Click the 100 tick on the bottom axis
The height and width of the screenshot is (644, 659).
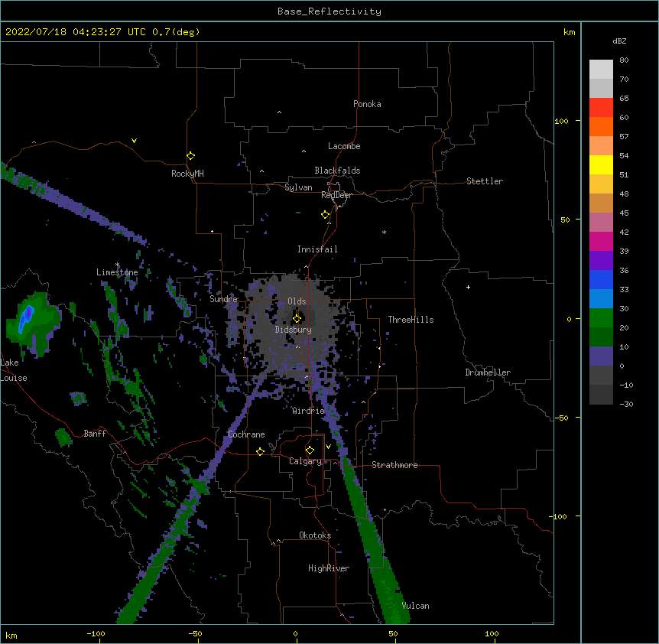point(492,634)
